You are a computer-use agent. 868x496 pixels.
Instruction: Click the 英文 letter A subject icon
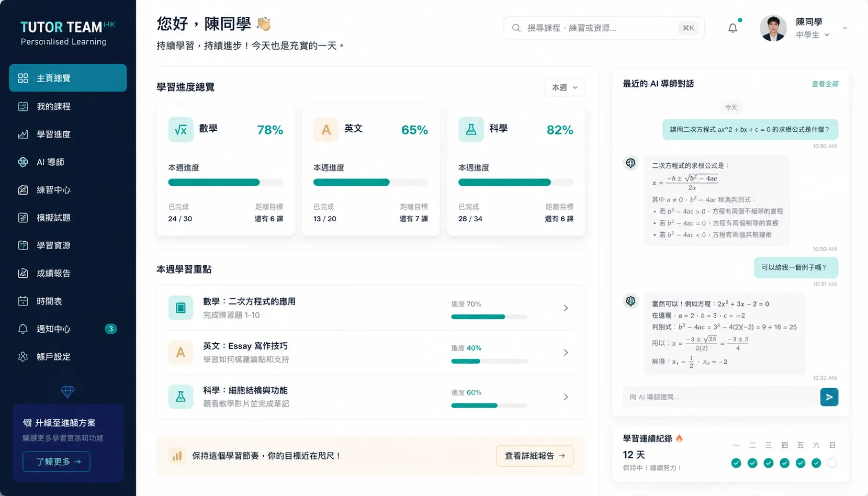tap(326, 130)
